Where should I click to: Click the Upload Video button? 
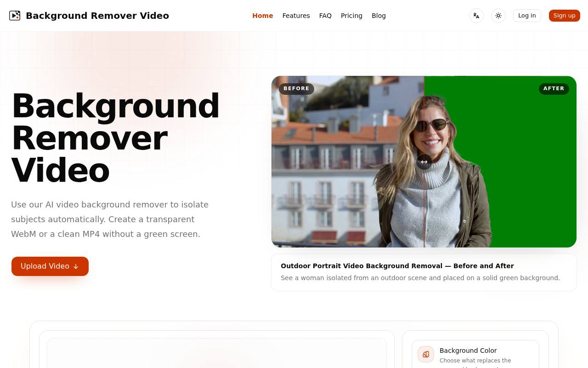[50, 266]
